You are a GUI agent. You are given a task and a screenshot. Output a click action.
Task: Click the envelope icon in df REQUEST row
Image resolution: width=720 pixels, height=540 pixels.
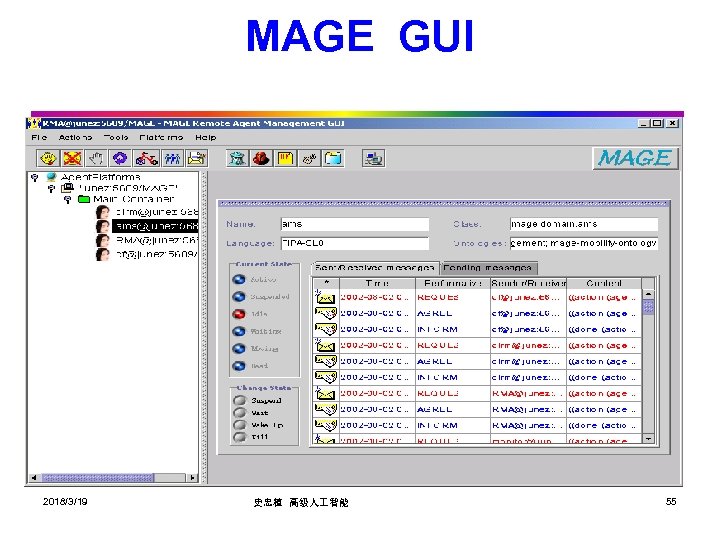coord(325,297)
